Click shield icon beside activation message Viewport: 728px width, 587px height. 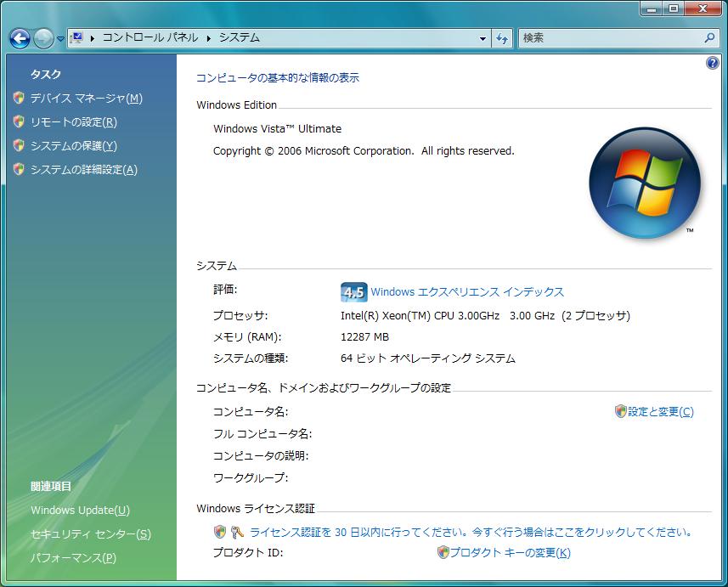click(x=220, y=532)
